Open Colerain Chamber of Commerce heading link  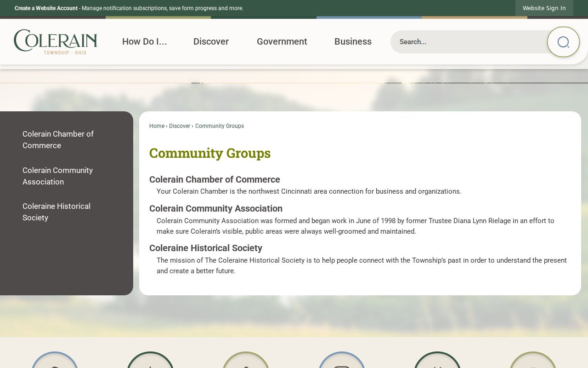click(215, 179)
